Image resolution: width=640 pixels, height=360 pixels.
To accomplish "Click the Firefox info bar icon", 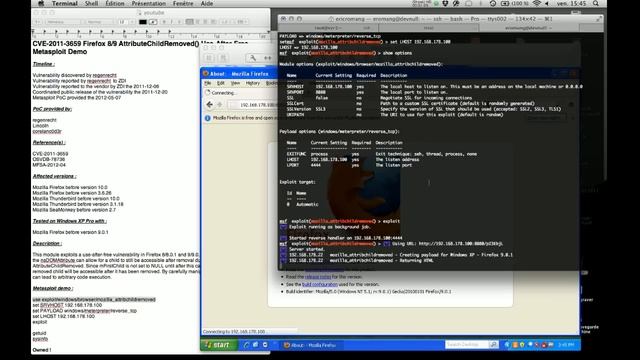I will 207,118.
